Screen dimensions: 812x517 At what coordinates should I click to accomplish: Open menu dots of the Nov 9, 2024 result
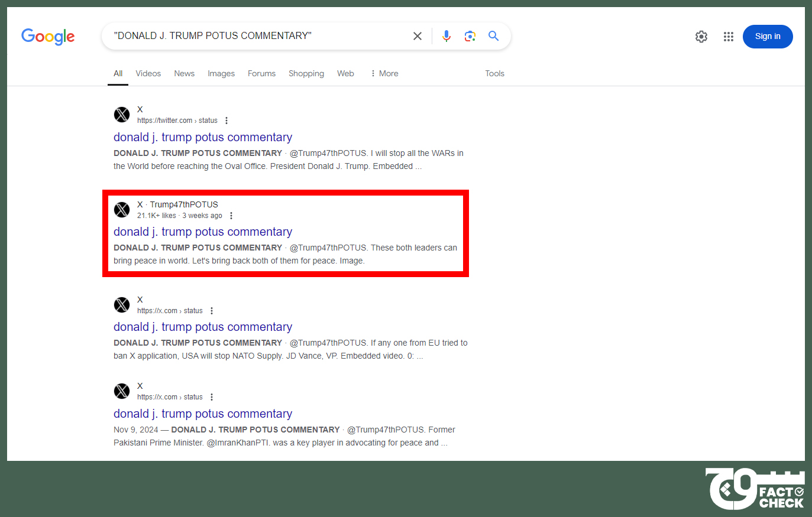(x=212, y=397)
